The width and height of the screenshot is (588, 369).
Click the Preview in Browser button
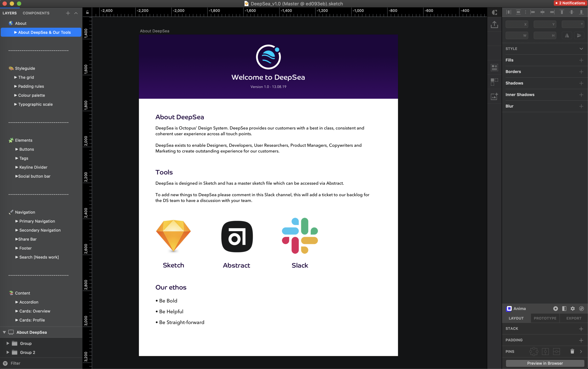545,363
